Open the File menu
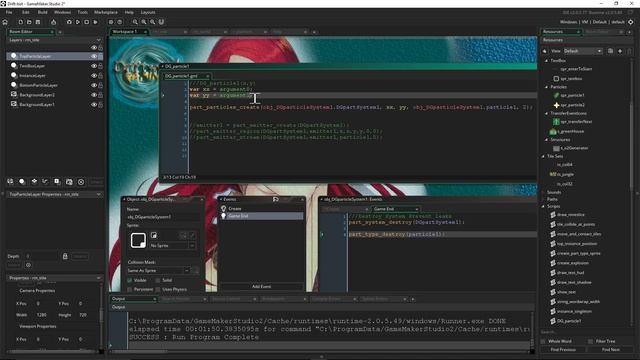 point(9,12)
